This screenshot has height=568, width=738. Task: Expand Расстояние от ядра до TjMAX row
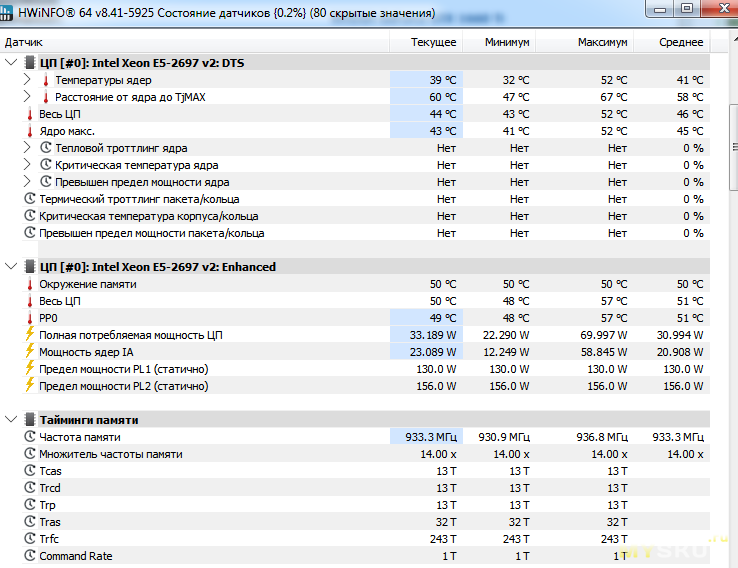click(x=28, y=97)
